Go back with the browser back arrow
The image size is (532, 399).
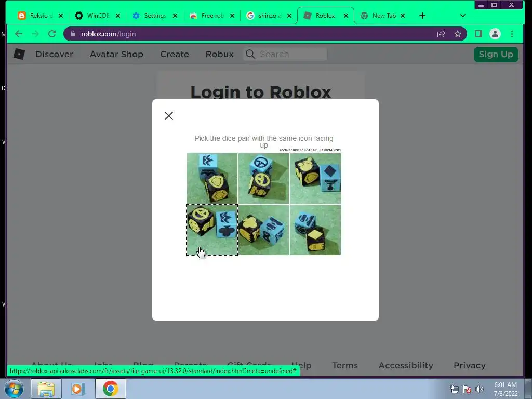(x=19, y=34)
